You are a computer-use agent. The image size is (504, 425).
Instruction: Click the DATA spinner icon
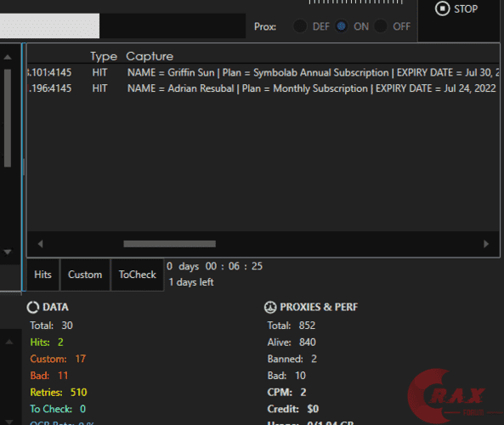(33, 307)
